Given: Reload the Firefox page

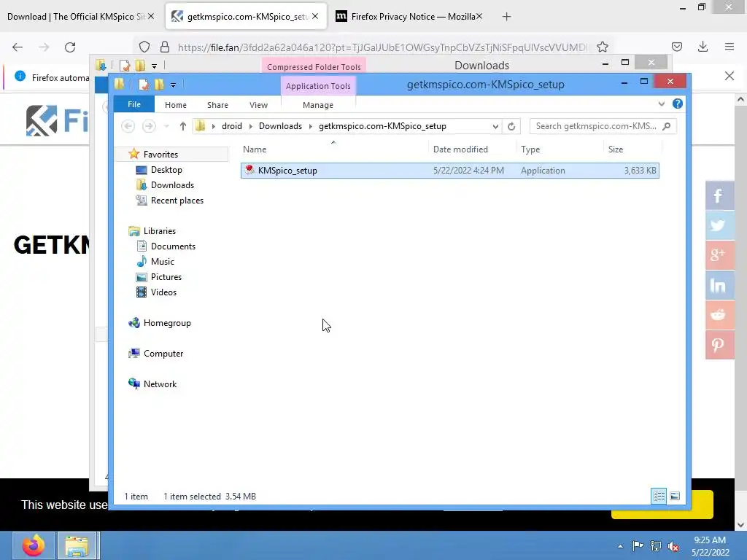Looking at the screenshot, I should [x=70, y=47].
